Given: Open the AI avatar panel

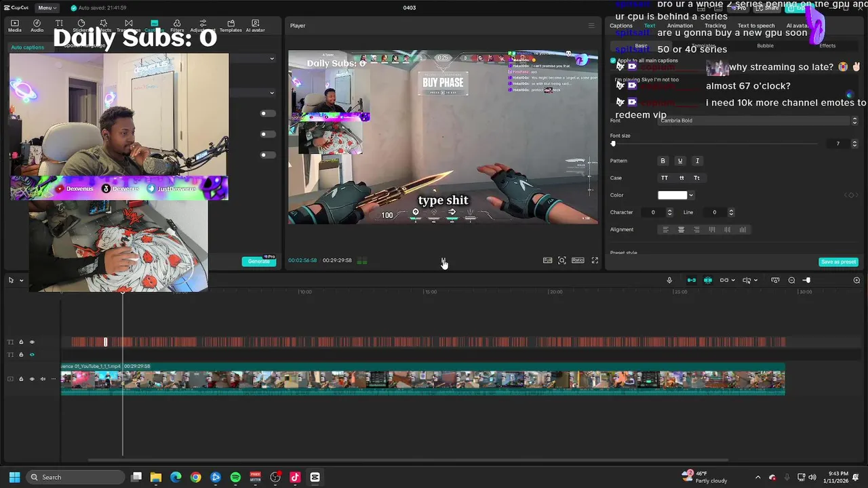Looking at the screenshot, I should click(255, 26).
